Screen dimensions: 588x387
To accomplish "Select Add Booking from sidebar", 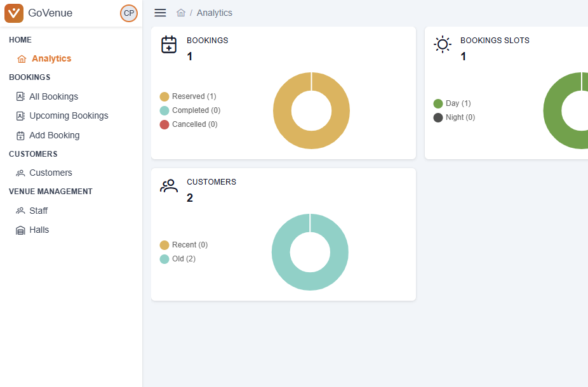I will (54, 135).
